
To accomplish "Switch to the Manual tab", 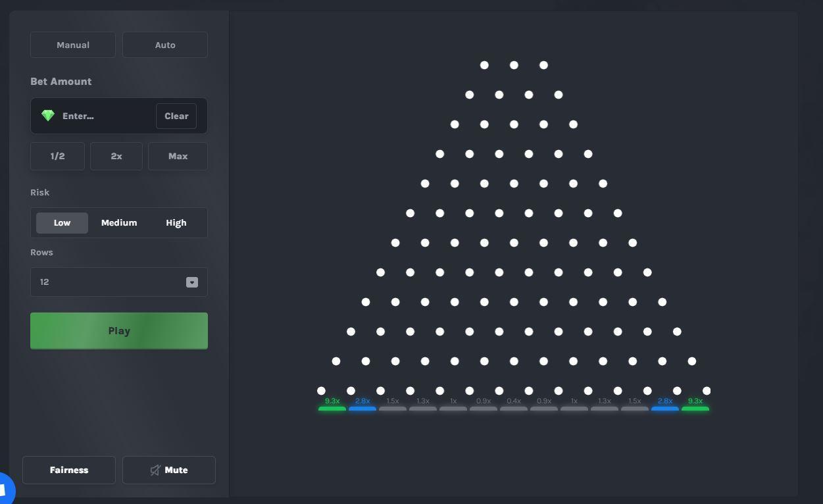I will pos(73,45).
